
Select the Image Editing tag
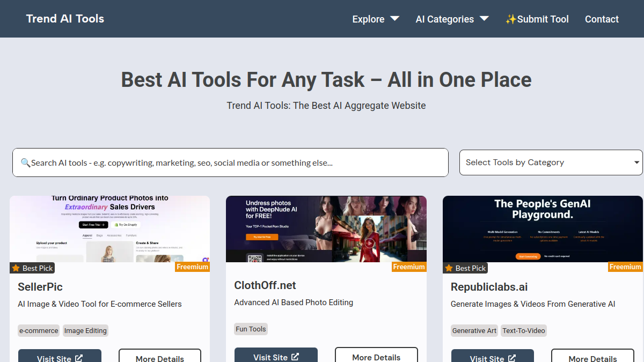click(x=85, y=330)
